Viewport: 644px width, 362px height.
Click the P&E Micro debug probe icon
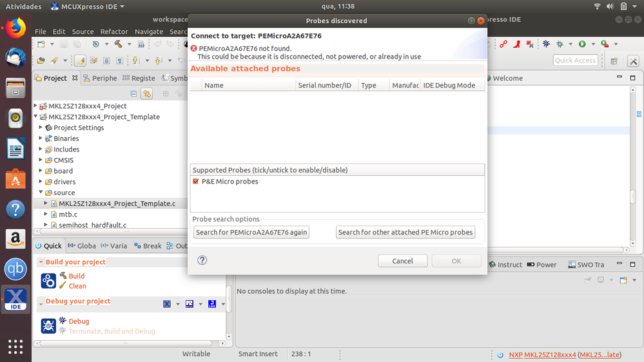pyautogui.click(x=190, y=304)
